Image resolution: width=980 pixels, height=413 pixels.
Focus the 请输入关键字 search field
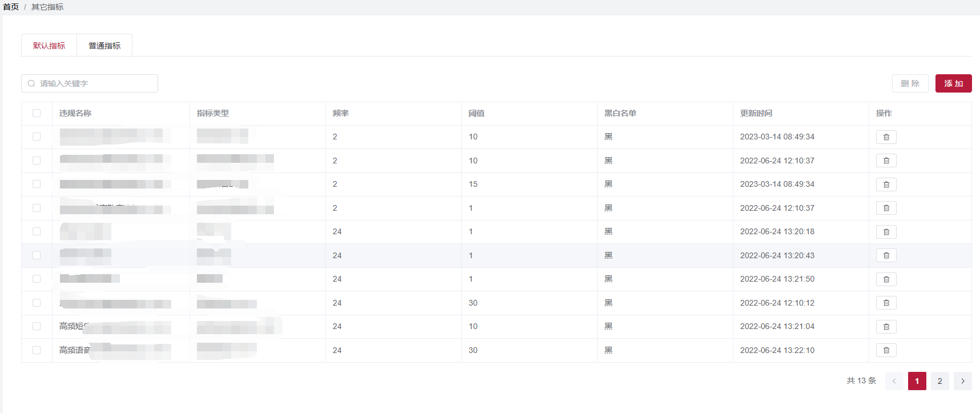point(90,83)
